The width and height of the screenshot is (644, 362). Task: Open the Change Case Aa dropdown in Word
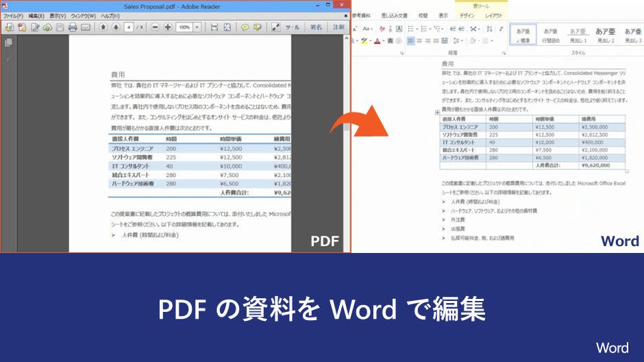point(368,29)
